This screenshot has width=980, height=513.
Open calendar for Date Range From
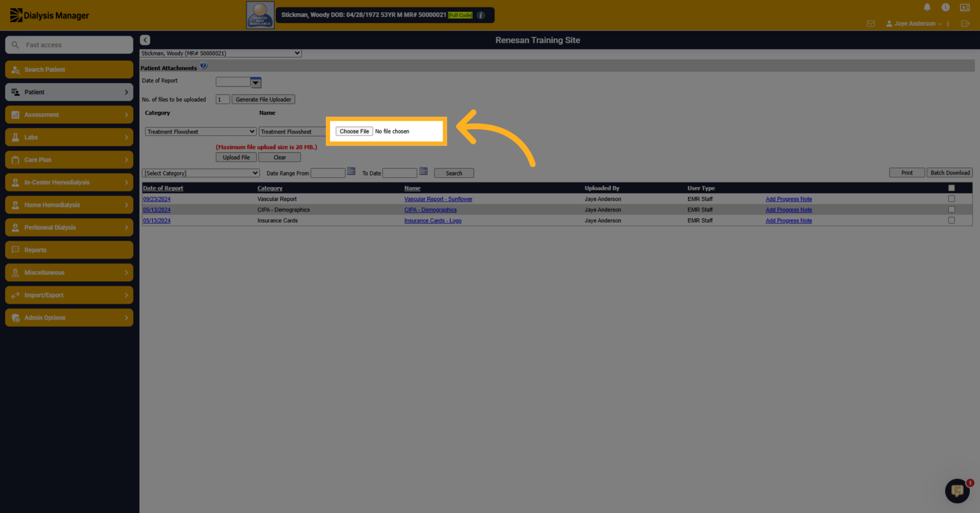[x=351, y=171]
